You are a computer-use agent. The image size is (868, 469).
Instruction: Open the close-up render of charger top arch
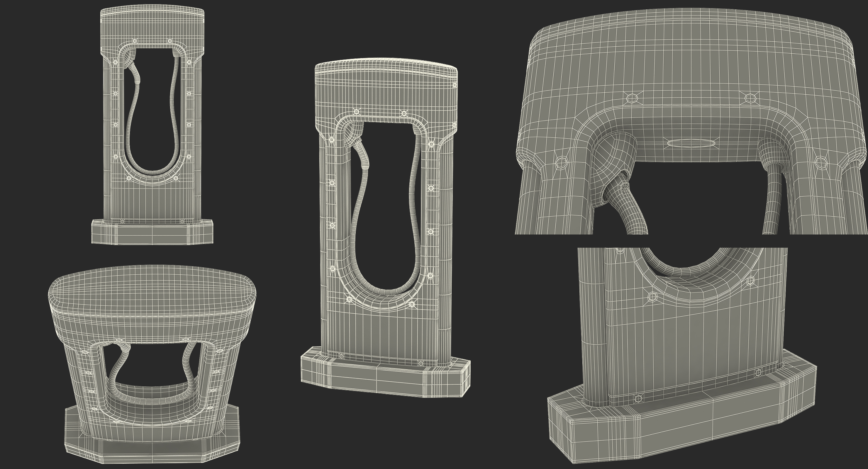click(x=691, y=67)
